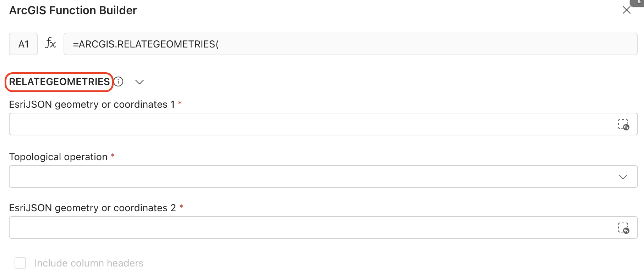Click the Include column headers label
This screenshot has height=275, width=644.
[x=89, y=263]
